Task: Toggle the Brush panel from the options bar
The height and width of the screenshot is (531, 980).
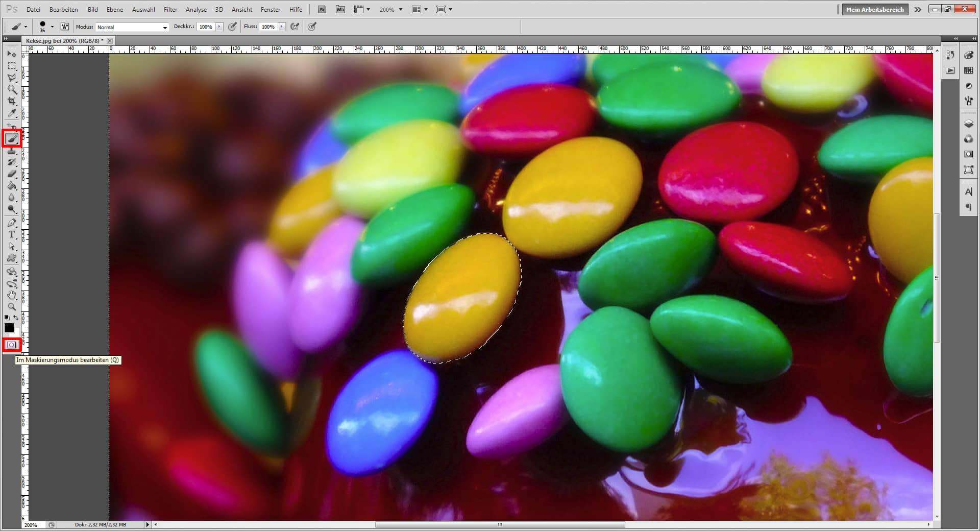Action: pyautogui.click(x=65, y=27)
